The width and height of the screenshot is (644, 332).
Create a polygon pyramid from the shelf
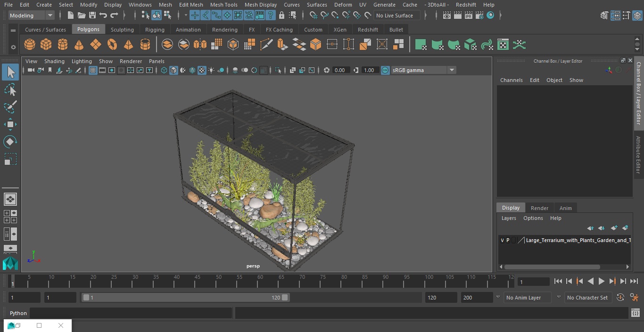pyautogui.click(x=128, y=45)
